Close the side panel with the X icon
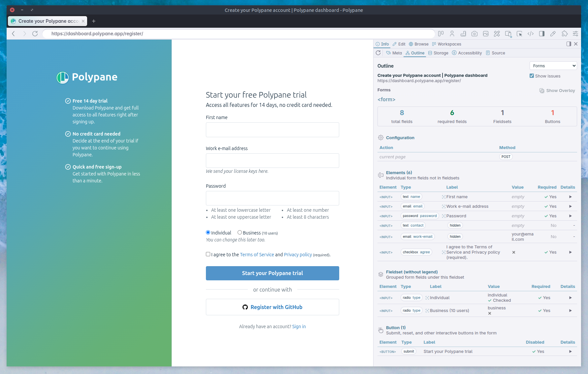This screenshot has width=588, height=374. tap(576, 44)
